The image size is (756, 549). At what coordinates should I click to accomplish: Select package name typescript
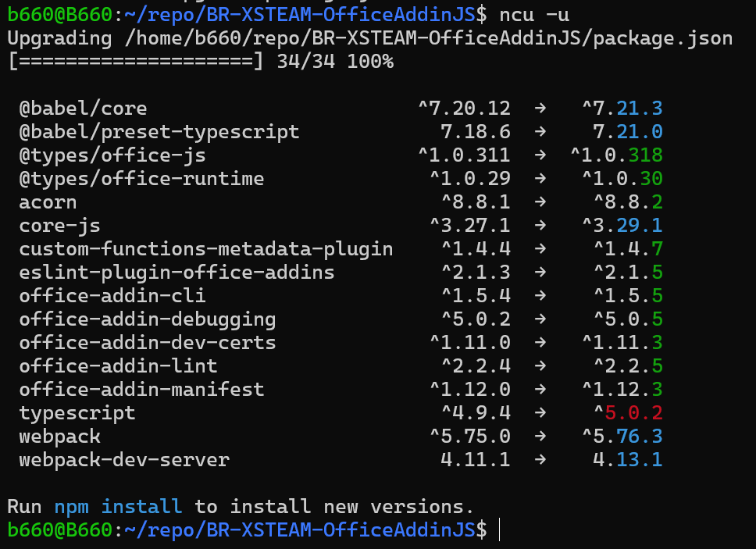point(77,414)
